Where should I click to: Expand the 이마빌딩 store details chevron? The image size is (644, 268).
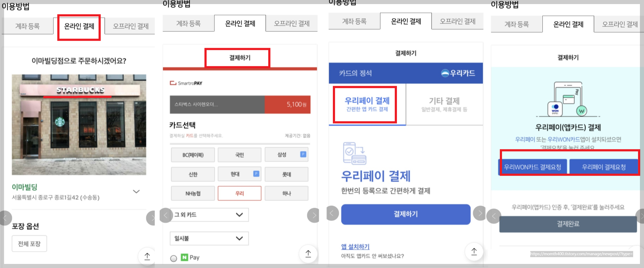click(x=136, y=191)
